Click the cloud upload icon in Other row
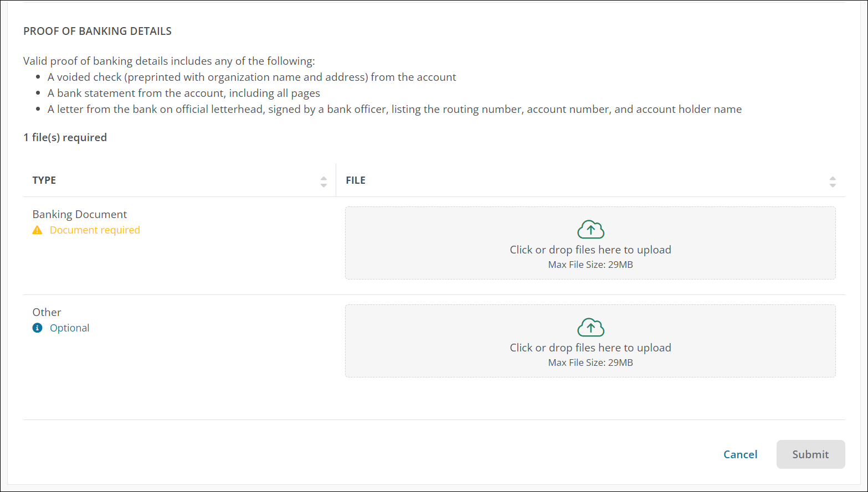Screen dimensions: 868x492 [x=590, y=327]
